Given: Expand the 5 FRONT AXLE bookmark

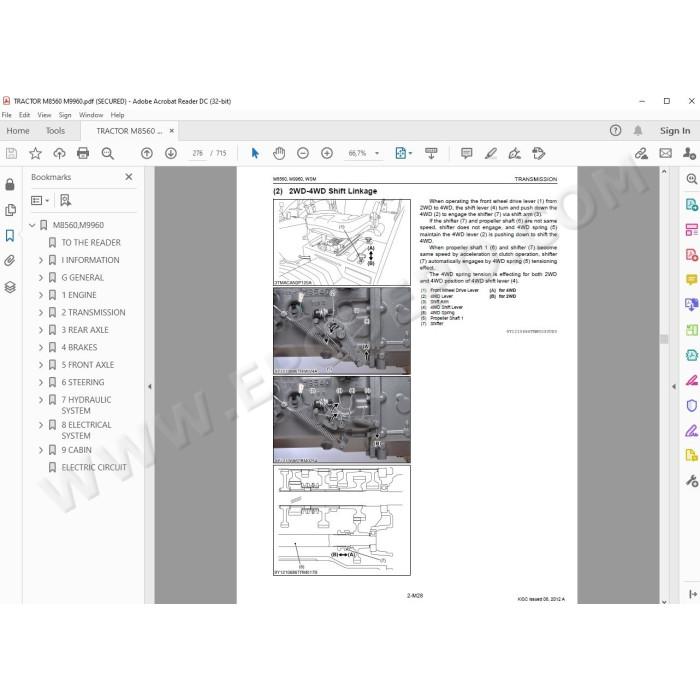Looking at the screenshot, I should click(41, 365).
